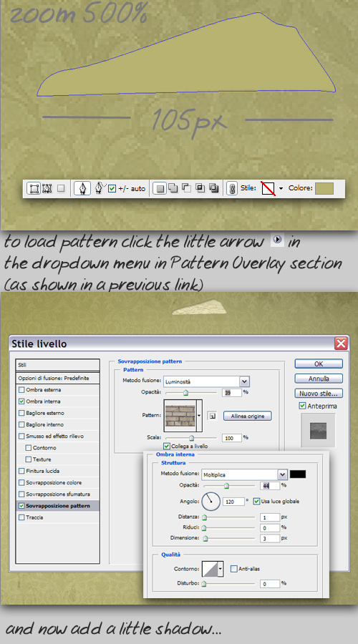
Task: Adjust the Distanza slider
Action: [x=204, y=517]
